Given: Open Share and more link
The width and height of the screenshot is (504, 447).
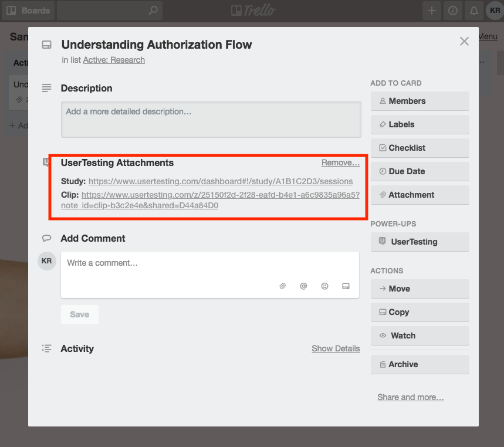Looking at the screenshot, I should (411, 397).
